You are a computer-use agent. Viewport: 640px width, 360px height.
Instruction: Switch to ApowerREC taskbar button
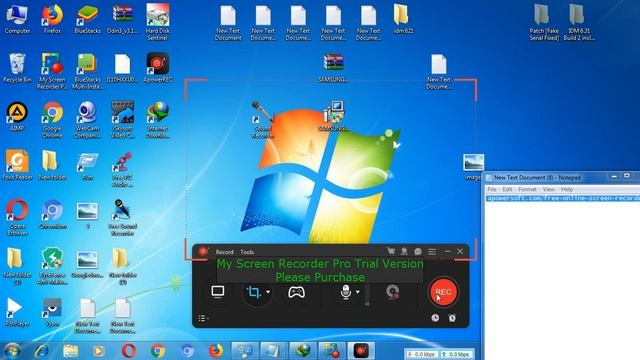pos(361,351)
